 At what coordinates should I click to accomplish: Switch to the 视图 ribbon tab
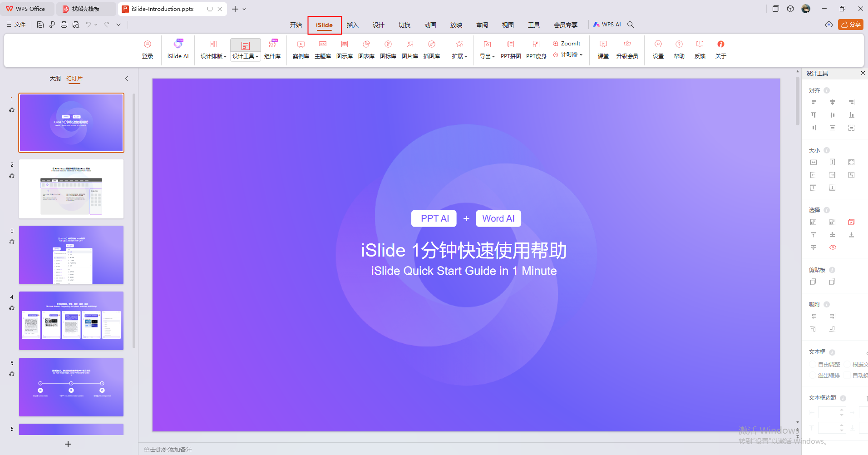point(508,25)
